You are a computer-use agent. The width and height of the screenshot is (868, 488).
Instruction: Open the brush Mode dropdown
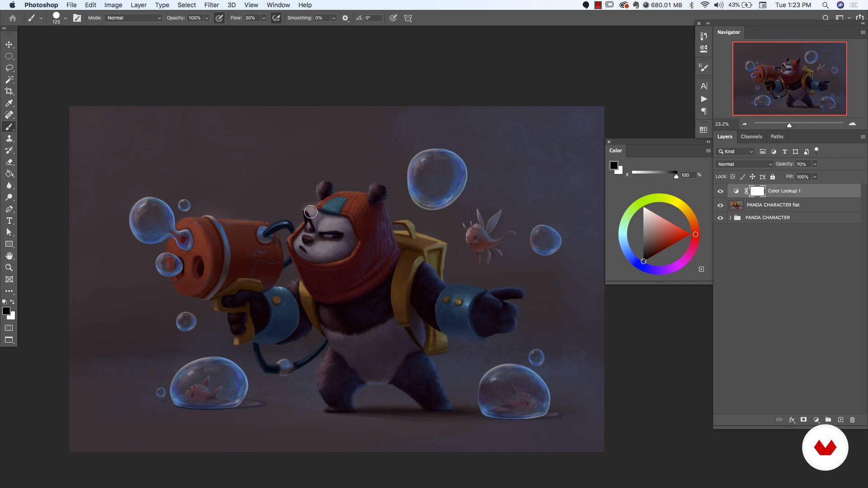pos(133,18)
